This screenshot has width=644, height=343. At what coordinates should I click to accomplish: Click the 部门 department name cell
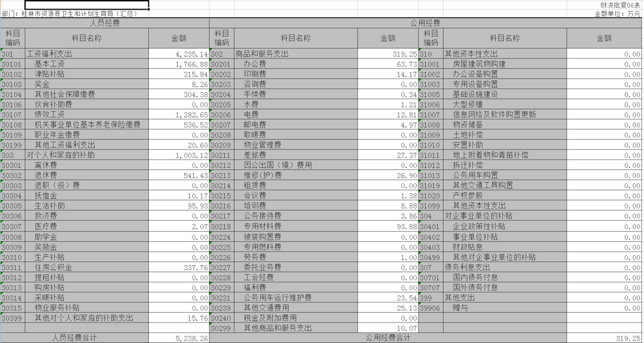pyautogui.click(x=79, y=14)
